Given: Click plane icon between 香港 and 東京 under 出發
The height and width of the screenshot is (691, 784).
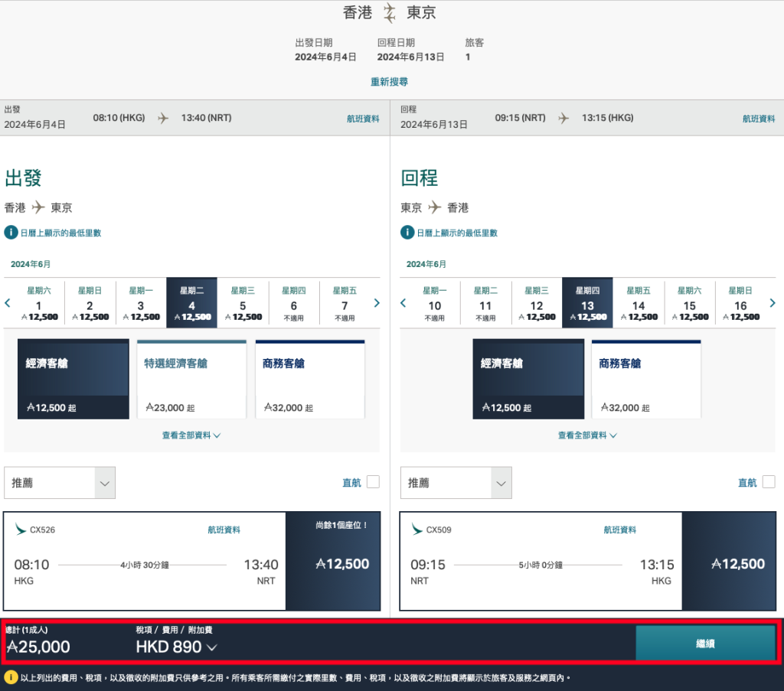Looking at the screenshot, I should (x=38, y=207).
